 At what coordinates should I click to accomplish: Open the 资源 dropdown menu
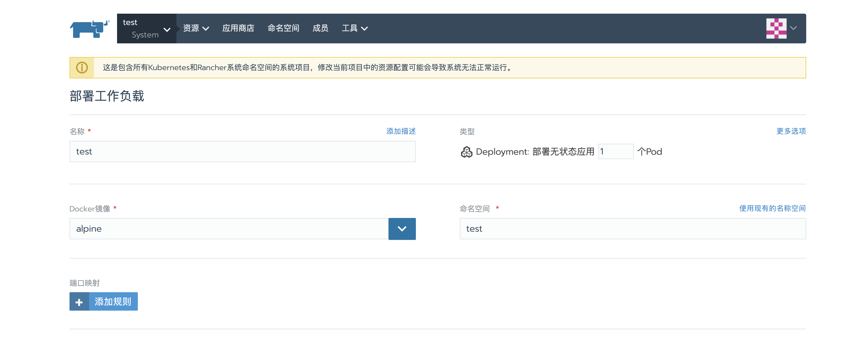(x=196, y=28)
